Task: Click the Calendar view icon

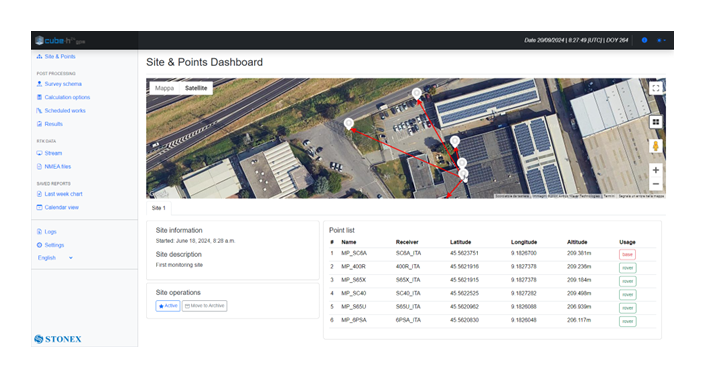Action: [39, 208]
